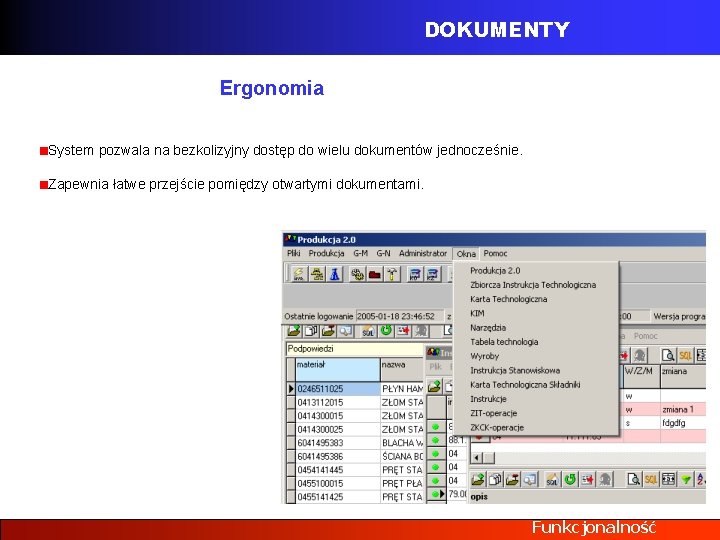
Task: Click document magnifier icon in toolbar above opis
Action: (634, 479)
